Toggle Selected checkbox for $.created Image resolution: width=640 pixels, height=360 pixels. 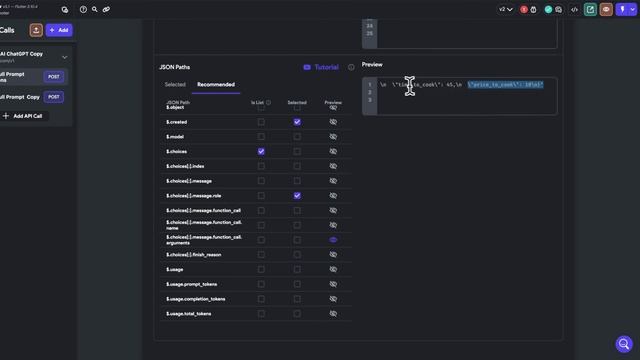click(297, 122)
